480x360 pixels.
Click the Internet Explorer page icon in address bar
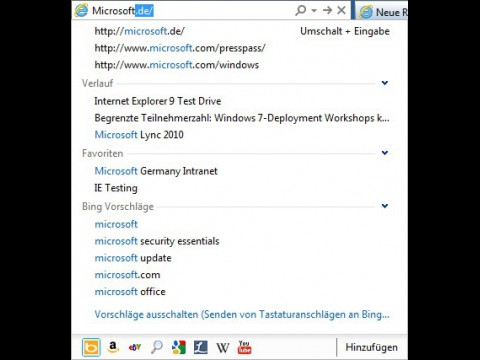[x=81, y=10]
